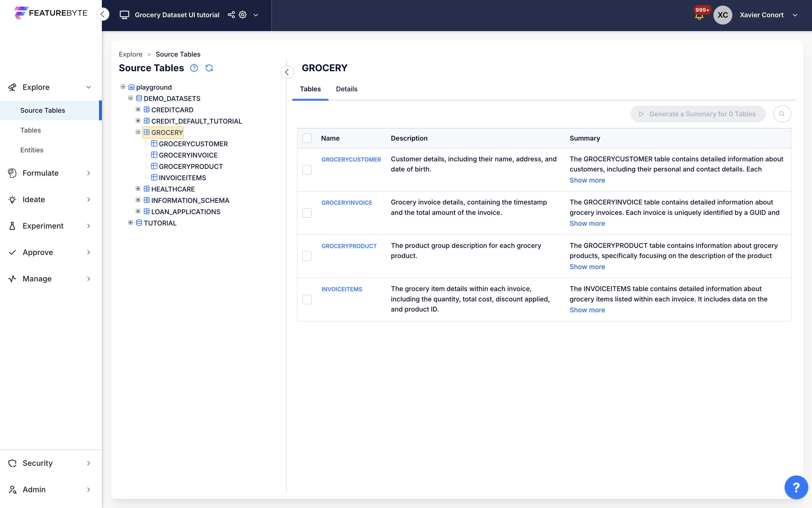Select GROCERYPRODUCT in the source tree
Viewport: 812px width, 508px height.
[191, 166]
